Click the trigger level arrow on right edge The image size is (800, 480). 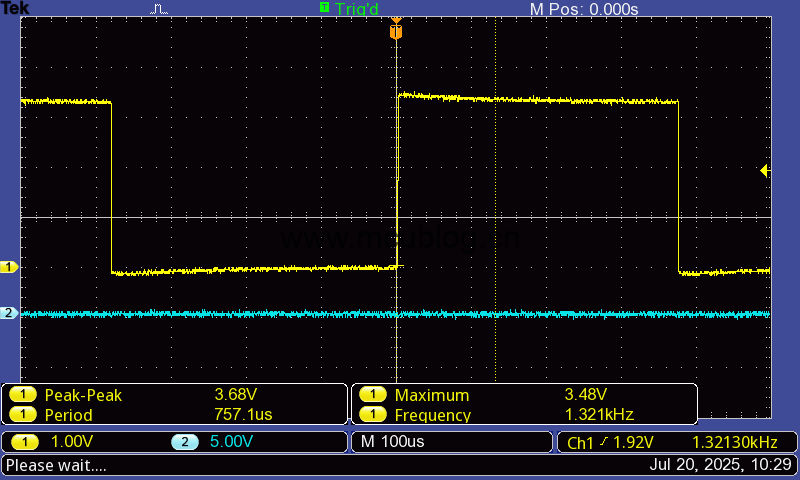[765, 171]
